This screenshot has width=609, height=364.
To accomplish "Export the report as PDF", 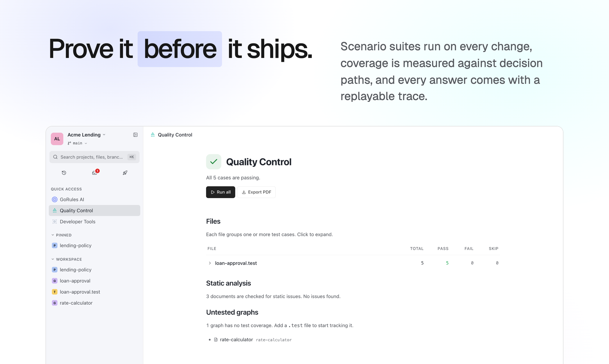I will [256, 192].
